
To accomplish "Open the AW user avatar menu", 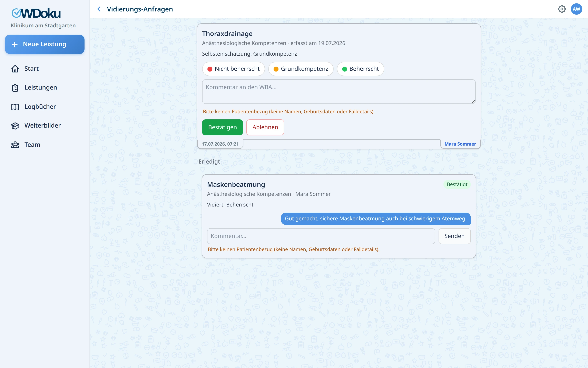I will pyautogui.click(x=576, y=9).
